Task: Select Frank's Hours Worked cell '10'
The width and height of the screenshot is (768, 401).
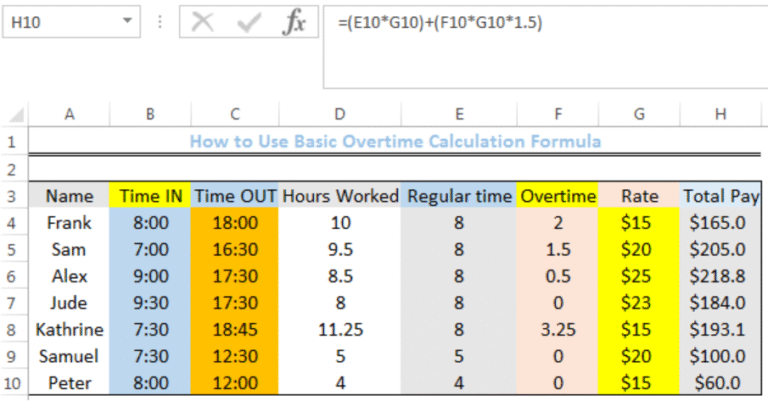Action: [x=339, y=223]
